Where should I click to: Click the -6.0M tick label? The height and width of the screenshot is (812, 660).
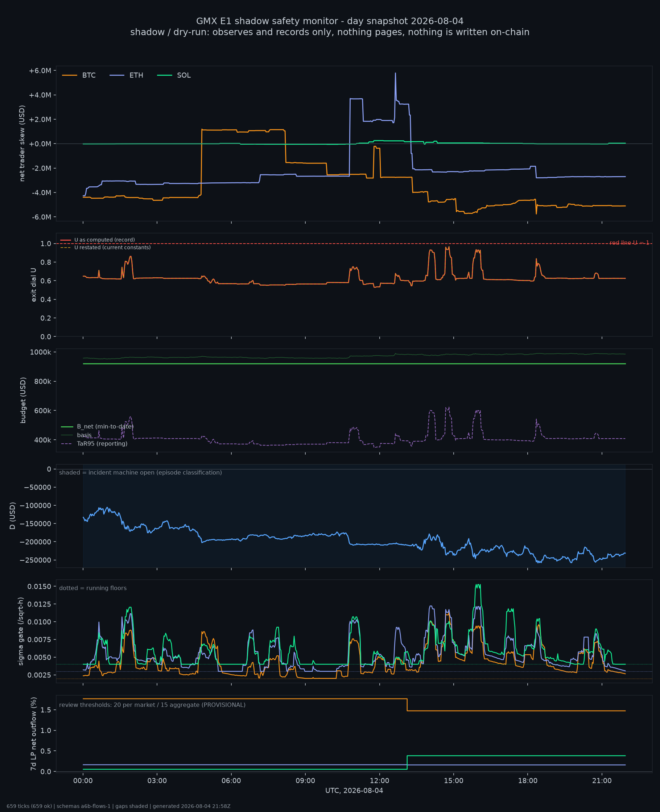point(41,217)
